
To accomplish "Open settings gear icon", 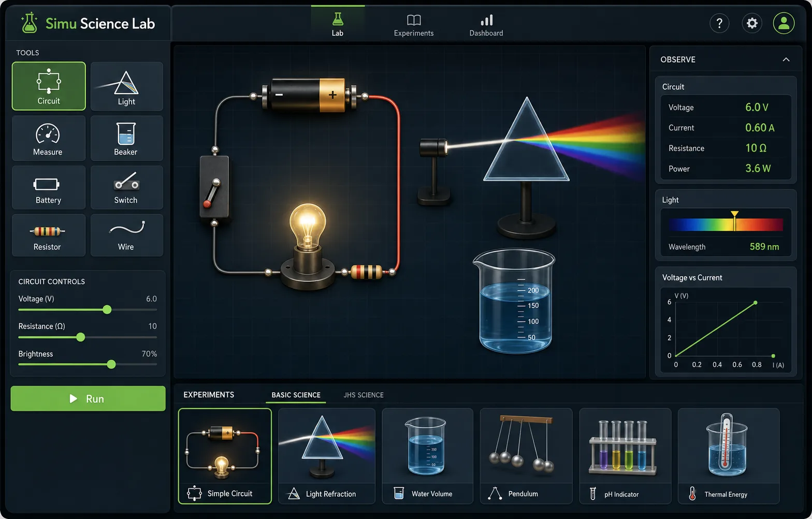I will point(752,23).
